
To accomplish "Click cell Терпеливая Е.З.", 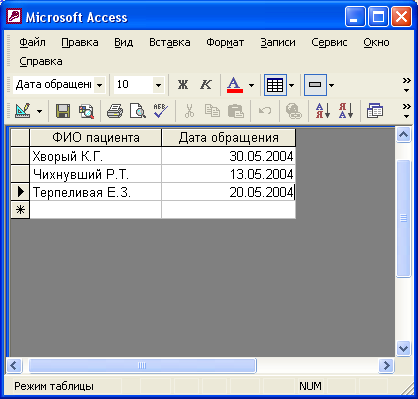I will click(96, 192).
